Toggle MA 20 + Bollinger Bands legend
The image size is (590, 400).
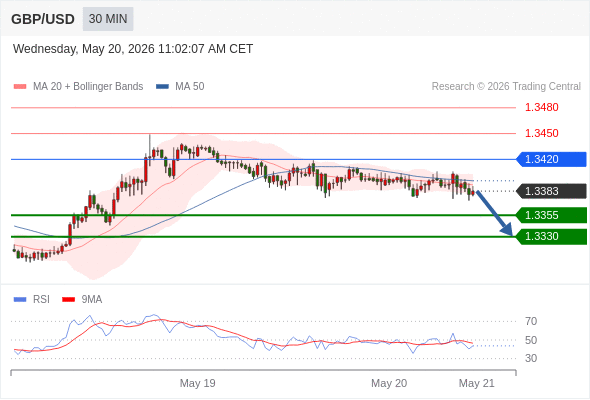point(78,87)
